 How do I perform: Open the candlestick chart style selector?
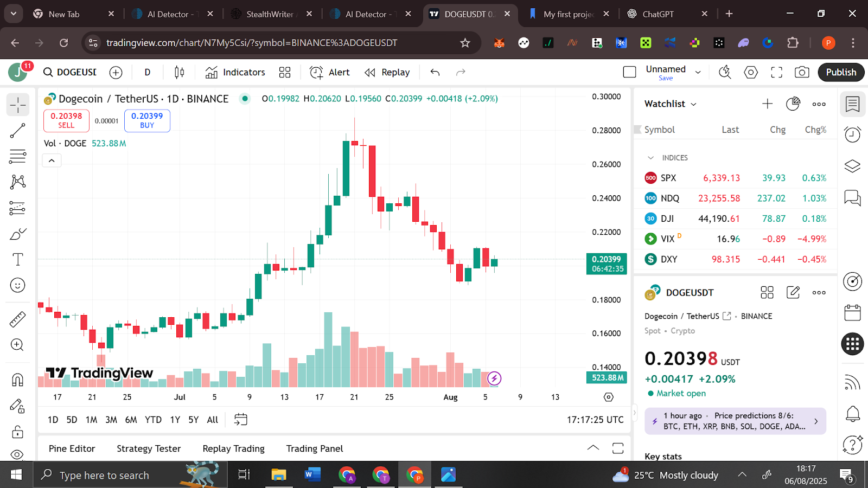pos(180,72)
